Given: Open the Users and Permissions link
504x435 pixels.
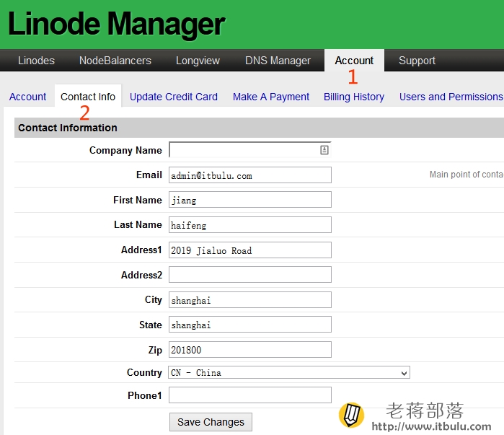Looking at the screenshot, I should 451,97.
